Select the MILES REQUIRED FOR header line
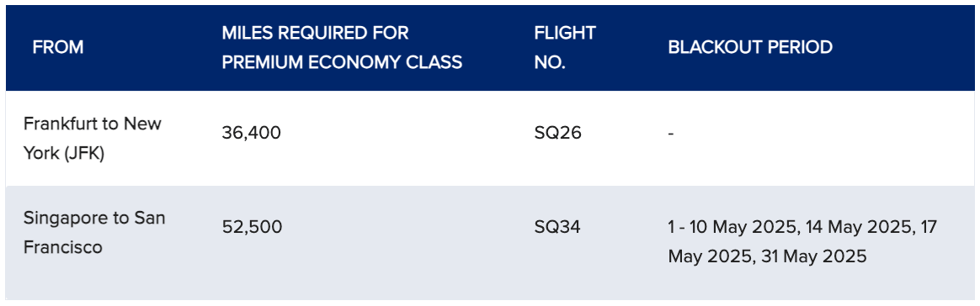The image size is (980, 306). point(315,33)
